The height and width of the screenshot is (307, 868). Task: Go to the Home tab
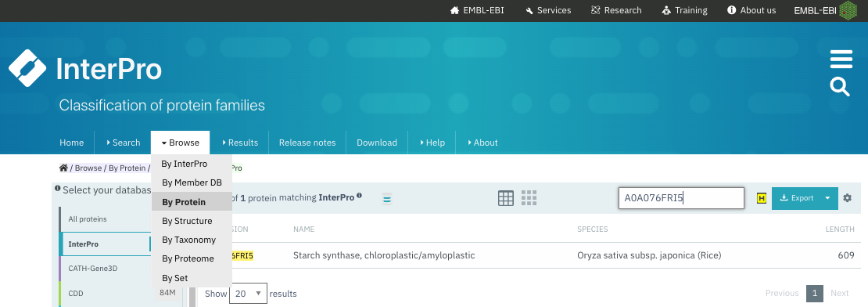(71, 143)
